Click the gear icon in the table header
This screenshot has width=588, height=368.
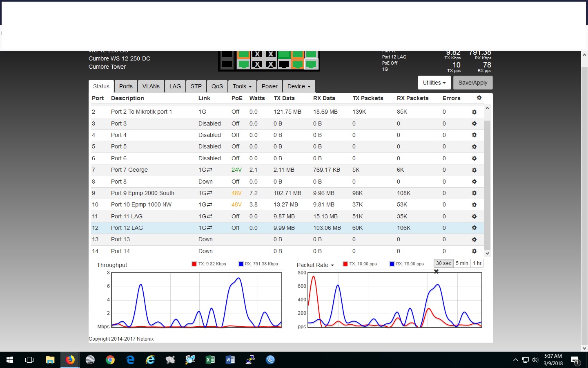(479, 98)
